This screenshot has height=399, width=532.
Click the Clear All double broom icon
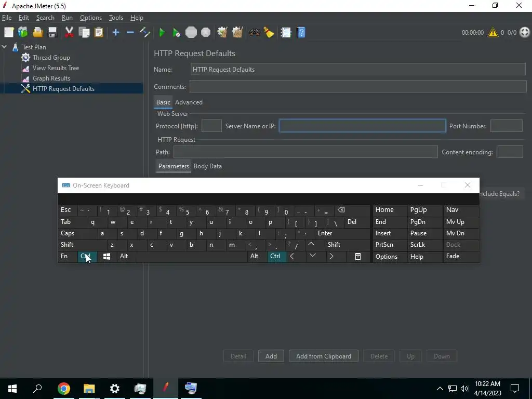pos(237,33)
